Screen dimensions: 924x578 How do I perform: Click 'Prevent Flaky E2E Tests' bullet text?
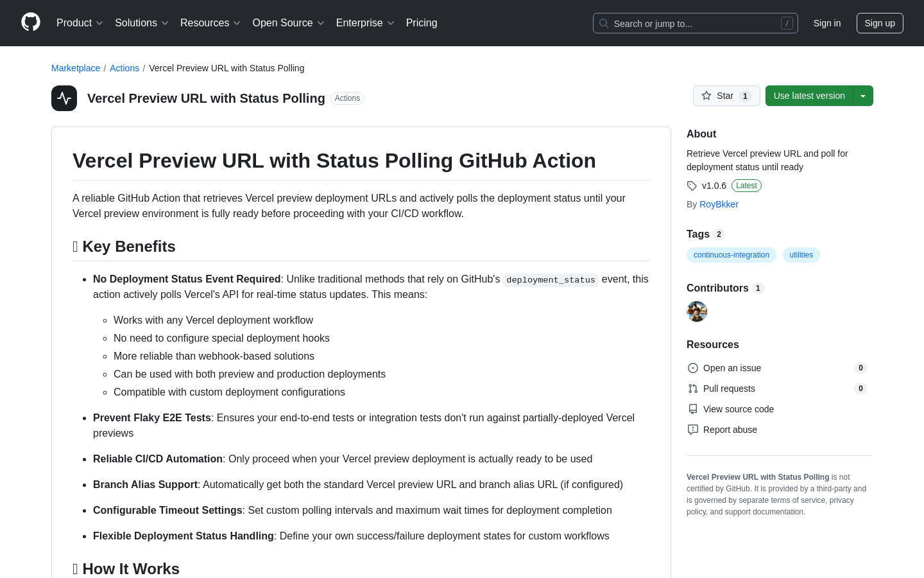click(152, 418)
